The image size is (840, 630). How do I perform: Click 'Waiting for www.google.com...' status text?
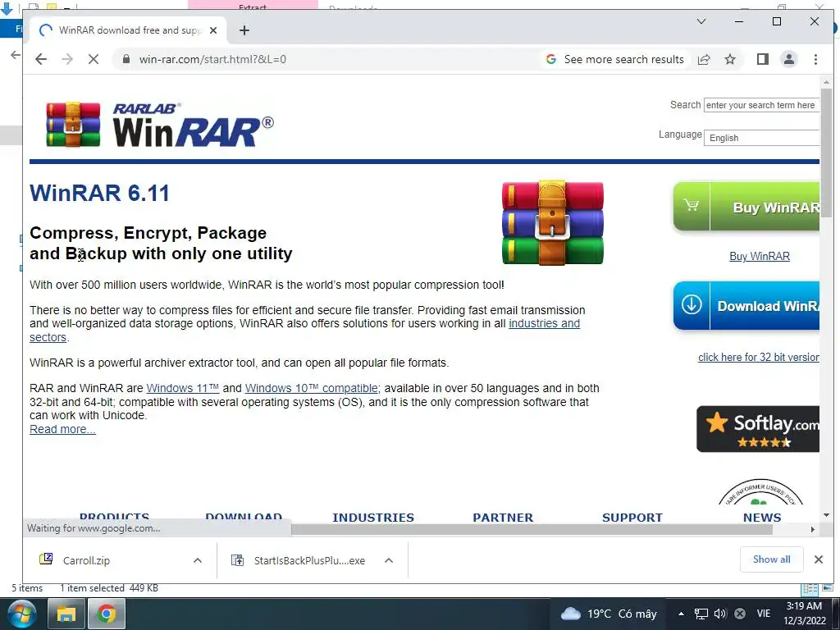(94, 528)
